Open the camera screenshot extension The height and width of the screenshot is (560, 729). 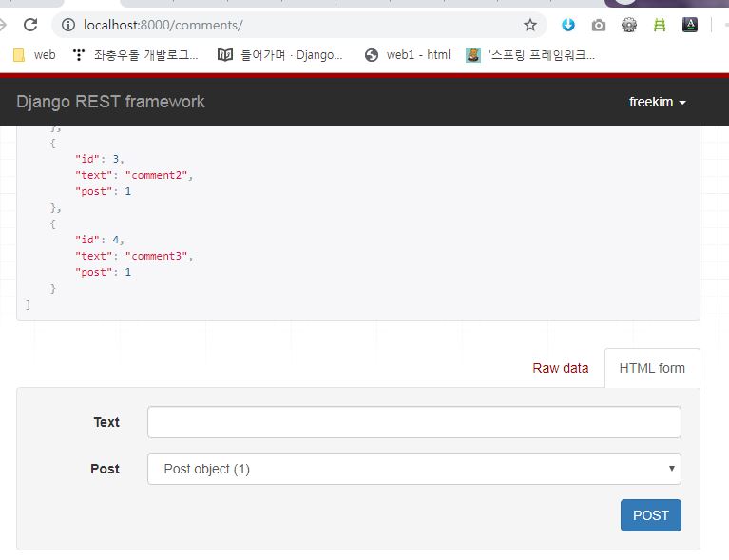[599, 25]
